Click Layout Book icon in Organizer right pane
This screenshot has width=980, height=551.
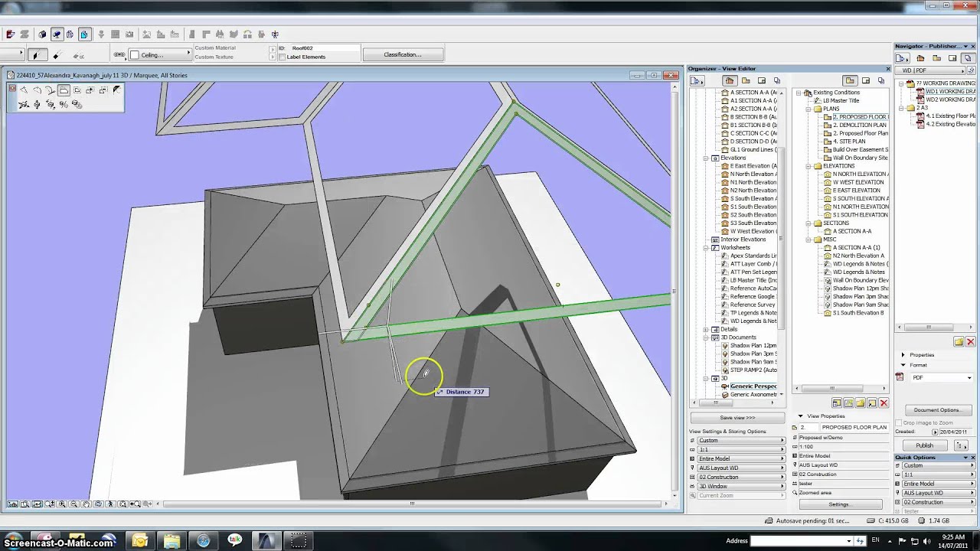point(866,80)
